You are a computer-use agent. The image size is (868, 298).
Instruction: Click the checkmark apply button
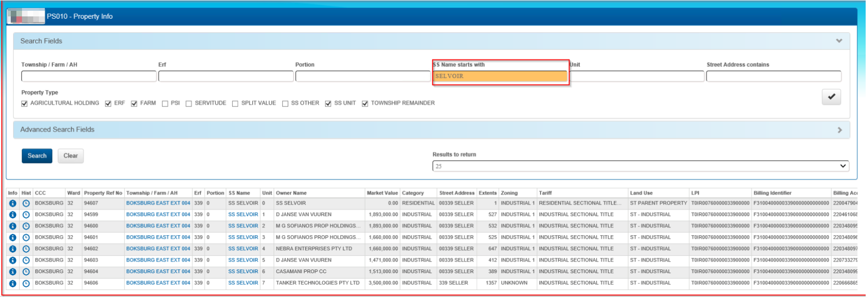[x=831, y=97]
